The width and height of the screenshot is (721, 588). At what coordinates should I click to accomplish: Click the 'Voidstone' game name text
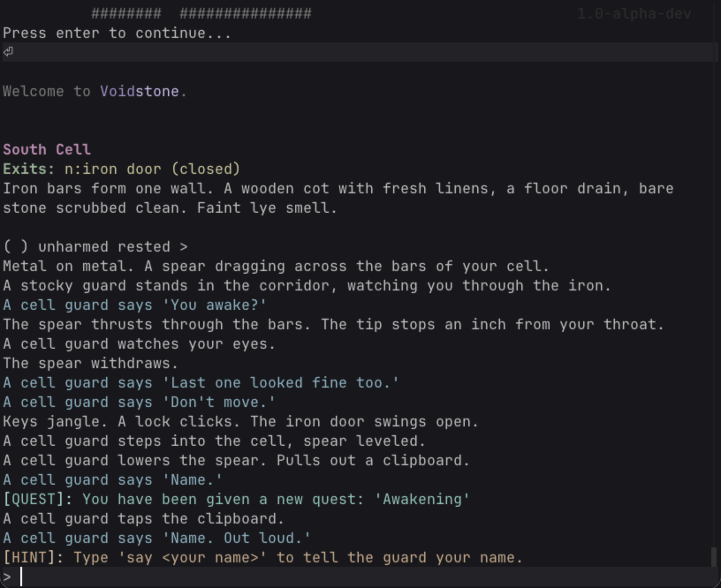coord(139,91)
